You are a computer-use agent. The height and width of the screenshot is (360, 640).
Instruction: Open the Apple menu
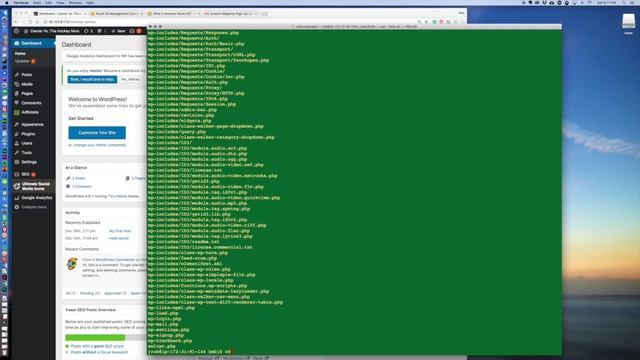click(7, 2)
